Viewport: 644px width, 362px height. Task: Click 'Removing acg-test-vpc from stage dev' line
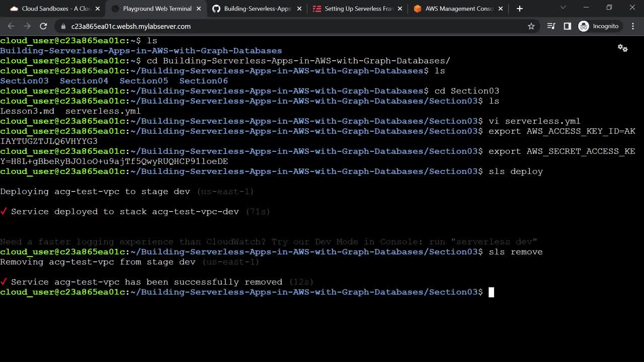130,262
